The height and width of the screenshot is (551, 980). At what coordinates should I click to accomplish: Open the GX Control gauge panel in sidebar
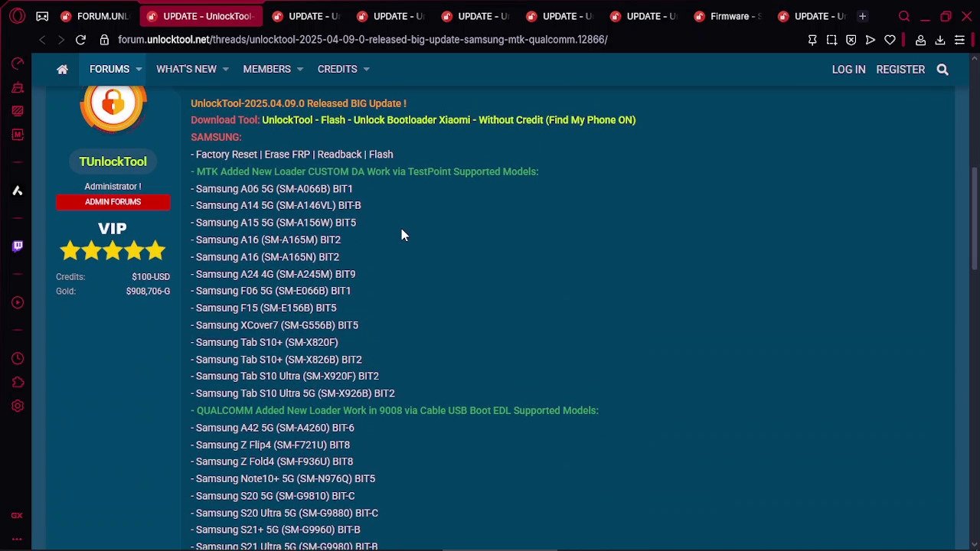coord(17,64)
